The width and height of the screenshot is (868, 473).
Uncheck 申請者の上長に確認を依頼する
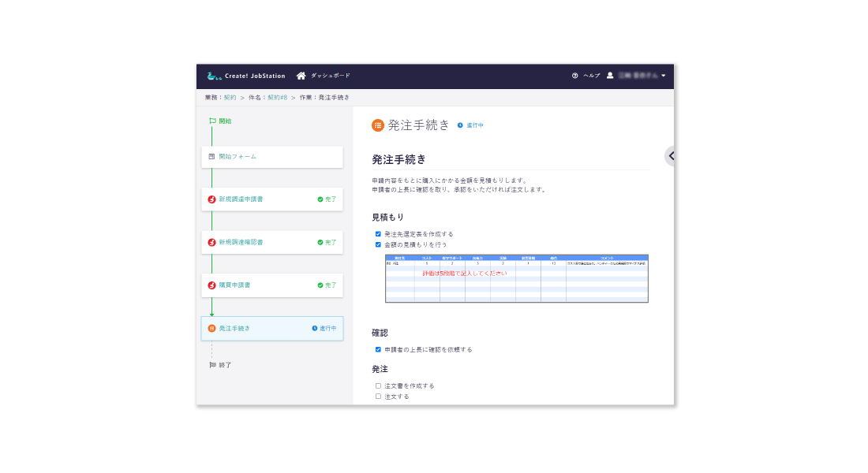[x=378, y=350]
